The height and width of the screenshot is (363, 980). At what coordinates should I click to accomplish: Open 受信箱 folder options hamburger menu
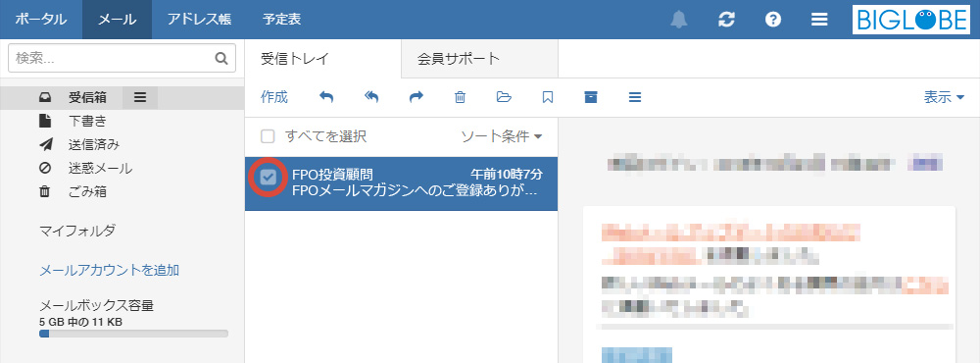coord(140,98)
